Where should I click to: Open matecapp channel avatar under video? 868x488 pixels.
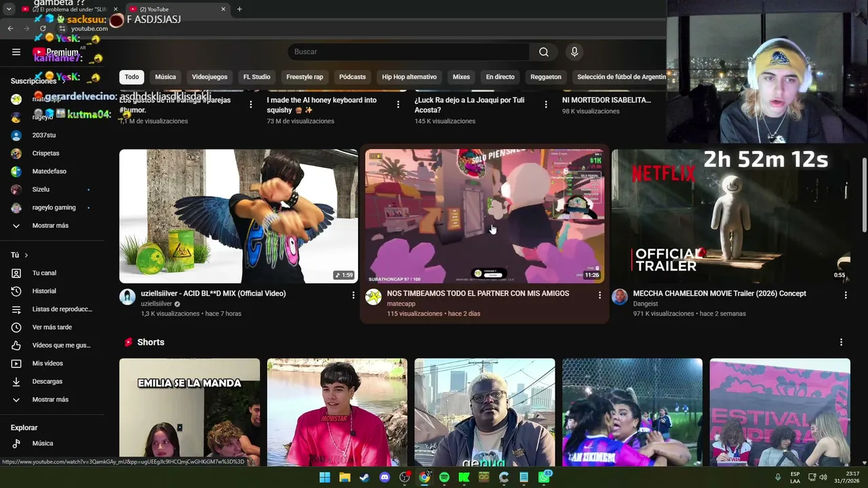[374, 297]
